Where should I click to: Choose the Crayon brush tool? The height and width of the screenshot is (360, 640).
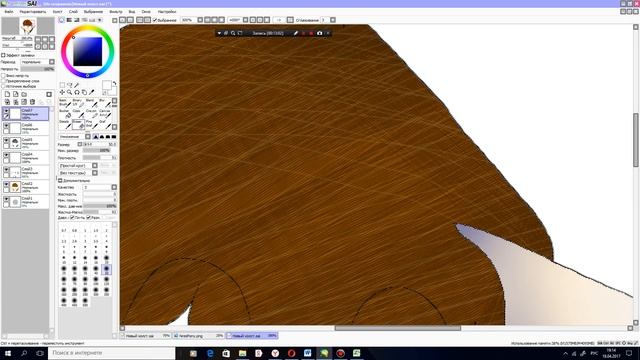coord(91,113)
